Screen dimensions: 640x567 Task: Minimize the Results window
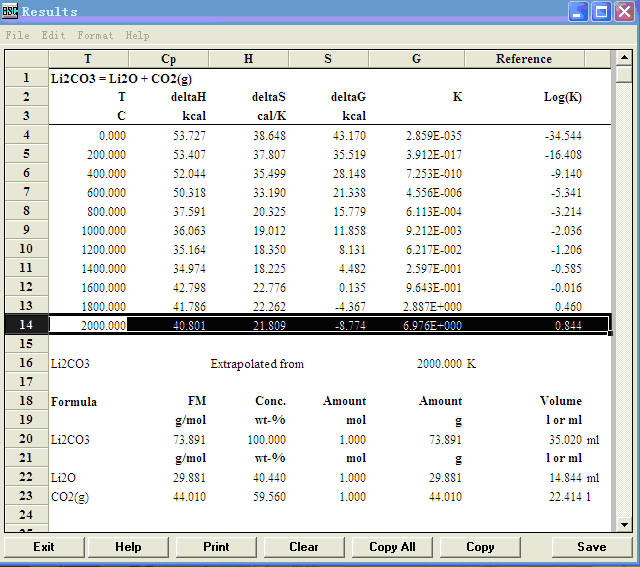pyautogui.click(x=578, y=11)
